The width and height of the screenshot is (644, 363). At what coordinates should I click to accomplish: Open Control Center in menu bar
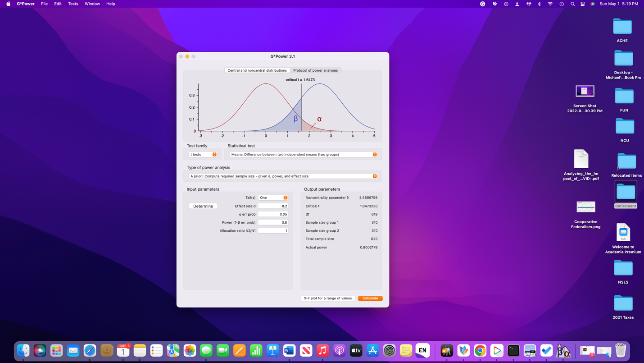coord(583,4)
